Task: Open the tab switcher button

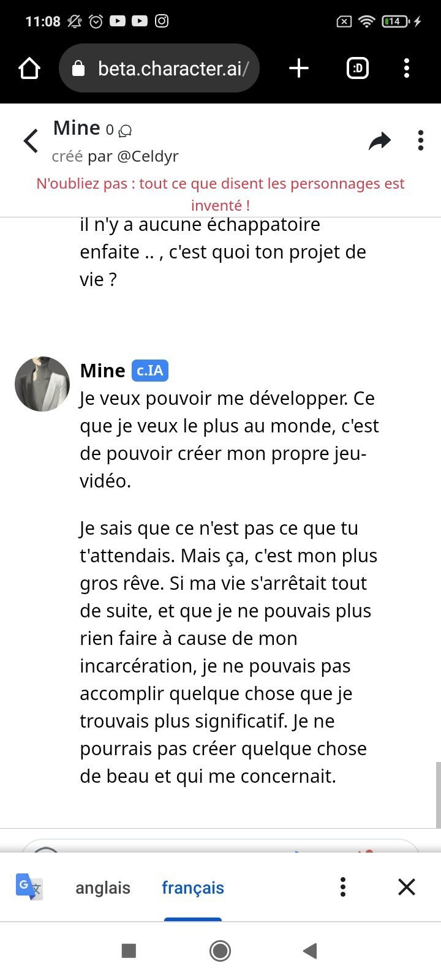Action: click(358, 68)
